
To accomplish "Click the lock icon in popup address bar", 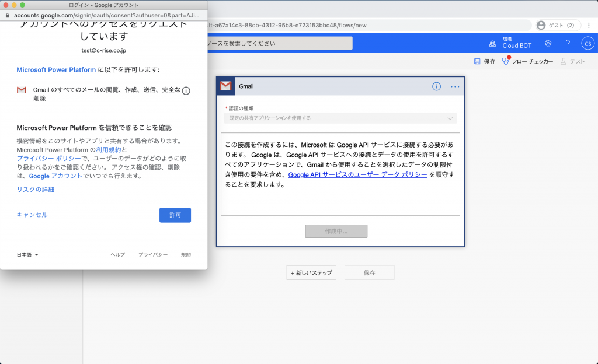I will point(7,15).
